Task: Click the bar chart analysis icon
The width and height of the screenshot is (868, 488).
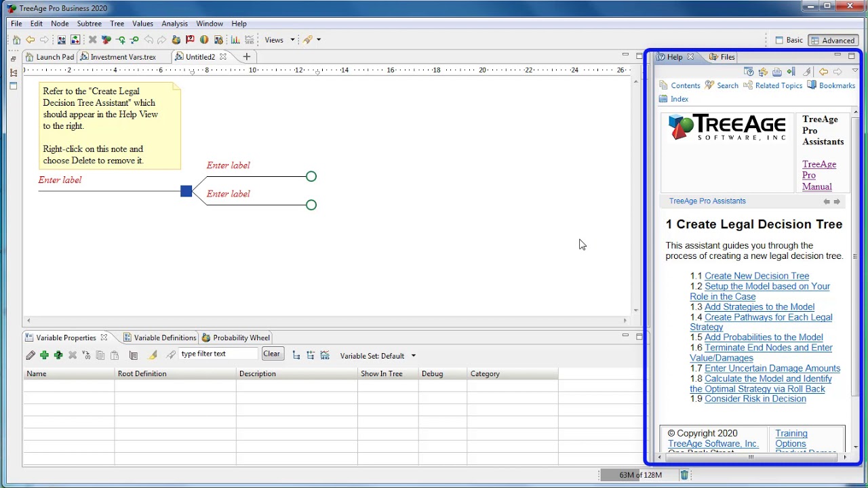Action: point(235,40)
